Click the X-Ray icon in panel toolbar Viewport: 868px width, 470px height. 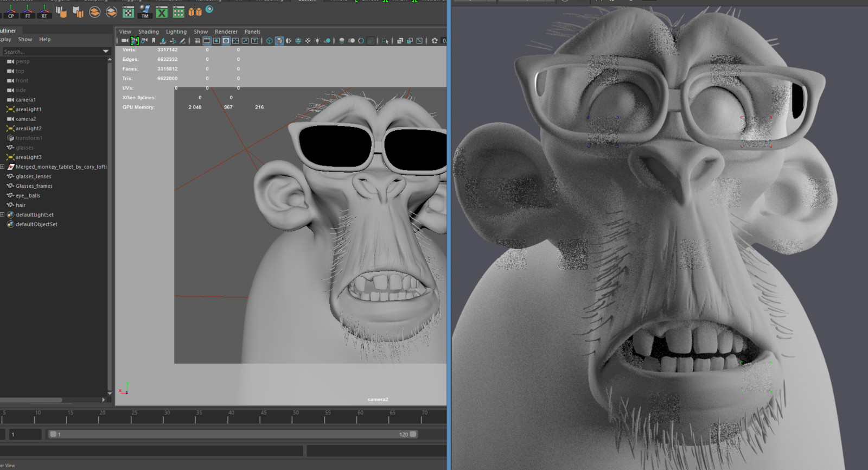(400, 41)
